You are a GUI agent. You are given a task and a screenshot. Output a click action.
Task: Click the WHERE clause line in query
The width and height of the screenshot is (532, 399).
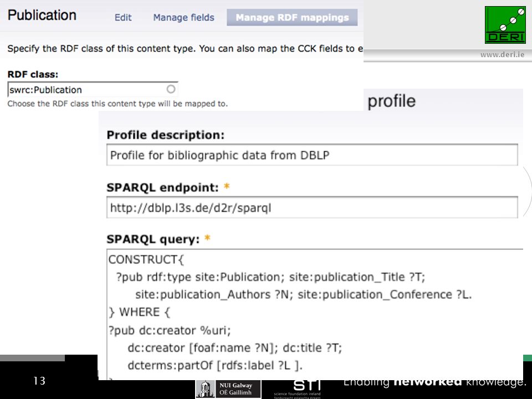140,312
